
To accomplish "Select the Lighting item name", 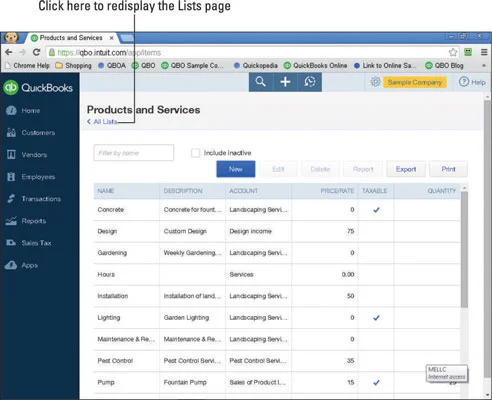I will pos(109,318).
